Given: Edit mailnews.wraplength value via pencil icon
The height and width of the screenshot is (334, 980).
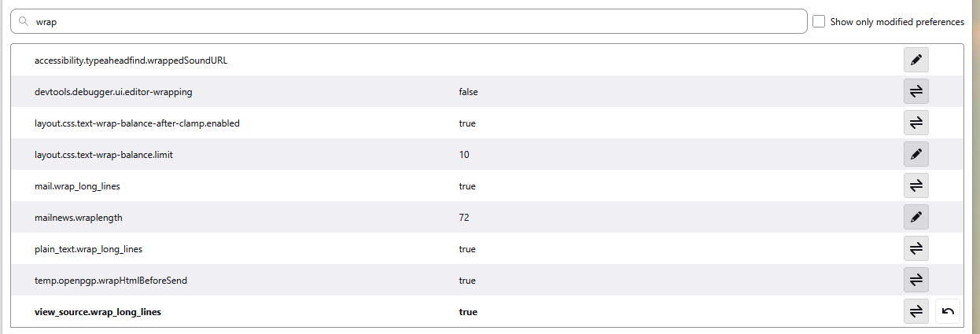Looking at the screenshot, I should [916, 217].
